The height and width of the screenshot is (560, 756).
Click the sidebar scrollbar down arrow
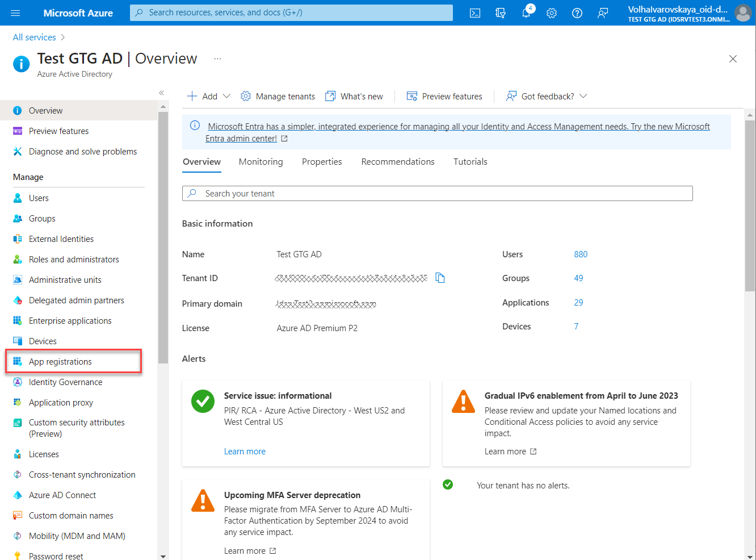(163, 556)
